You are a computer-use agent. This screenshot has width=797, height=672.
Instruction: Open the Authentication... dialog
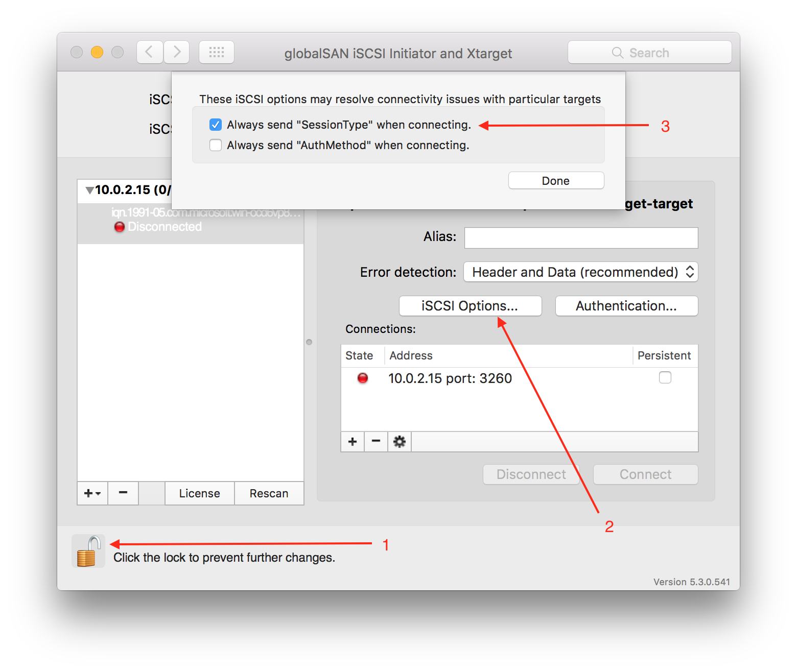[x=627, y=306]
